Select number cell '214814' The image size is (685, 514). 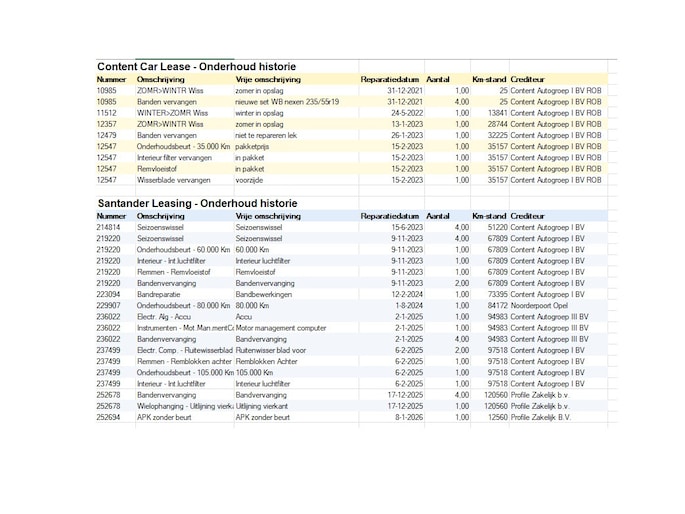(108, 228)
